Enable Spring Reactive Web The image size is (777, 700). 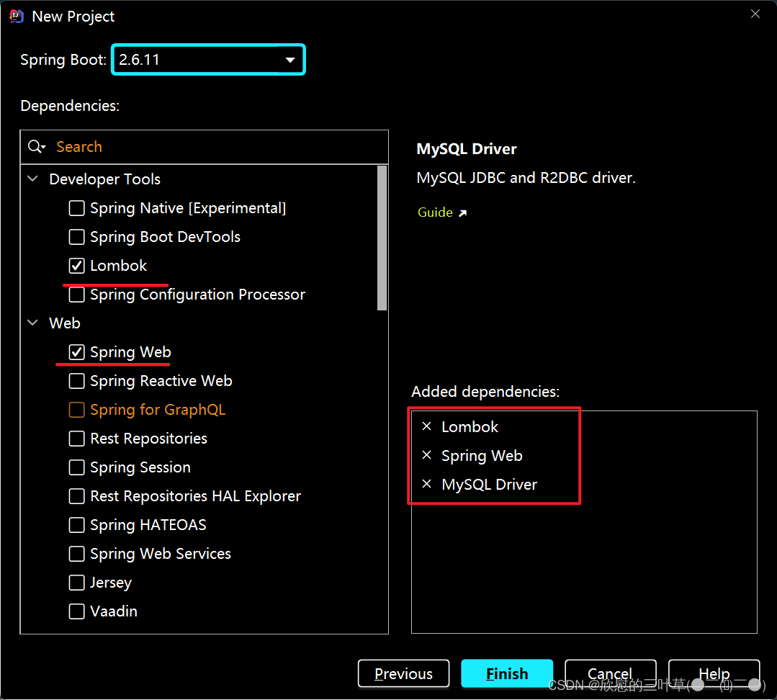point(77,380)
